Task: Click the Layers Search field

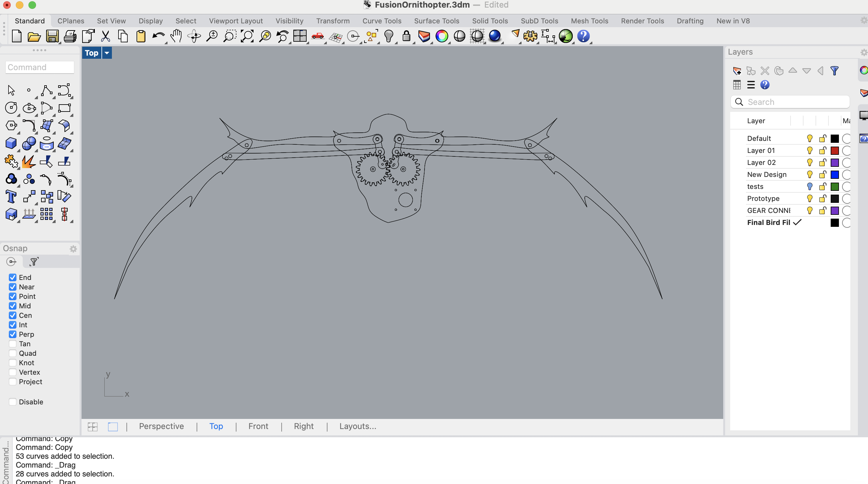Action: click(x=790, y=102)
